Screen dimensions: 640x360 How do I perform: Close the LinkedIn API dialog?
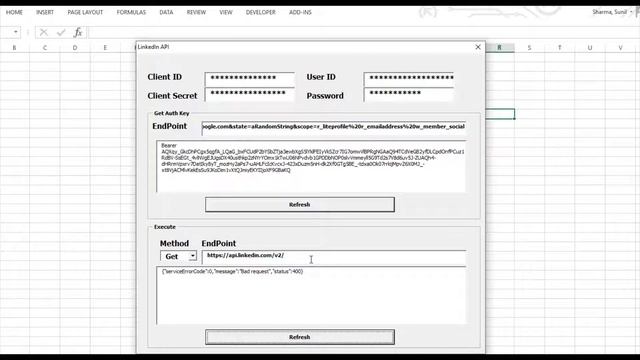point(478,47)
